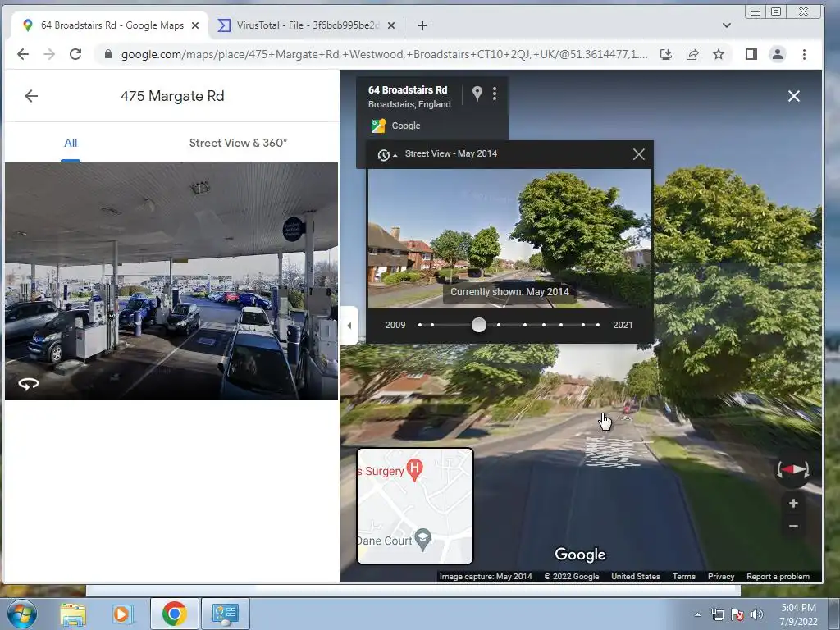Go back in Chrome browser history
The height and width of the screenshot is (630, 840).
pyautogui.click(x=23, y=54)
